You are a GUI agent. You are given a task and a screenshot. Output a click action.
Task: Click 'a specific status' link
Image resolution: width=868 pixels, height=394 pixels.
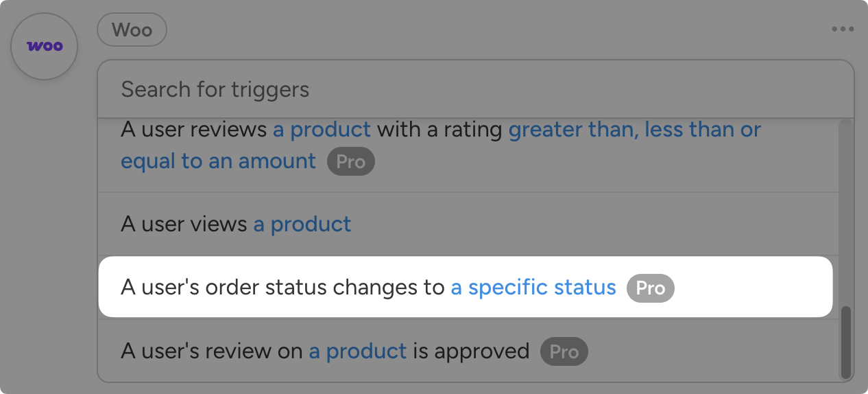533,288
